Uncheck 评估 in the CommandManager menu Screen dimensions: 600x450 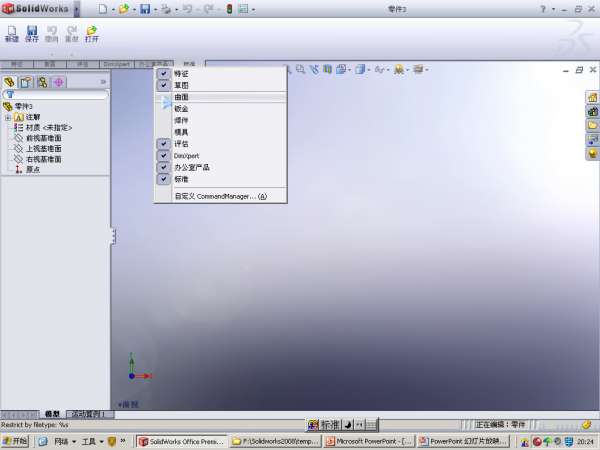click(x=163, y=144)
